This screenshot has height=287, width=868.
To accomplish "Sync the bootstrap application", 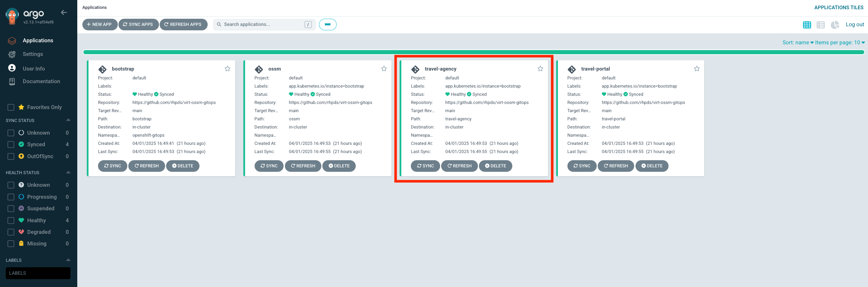I will point(113,166).
